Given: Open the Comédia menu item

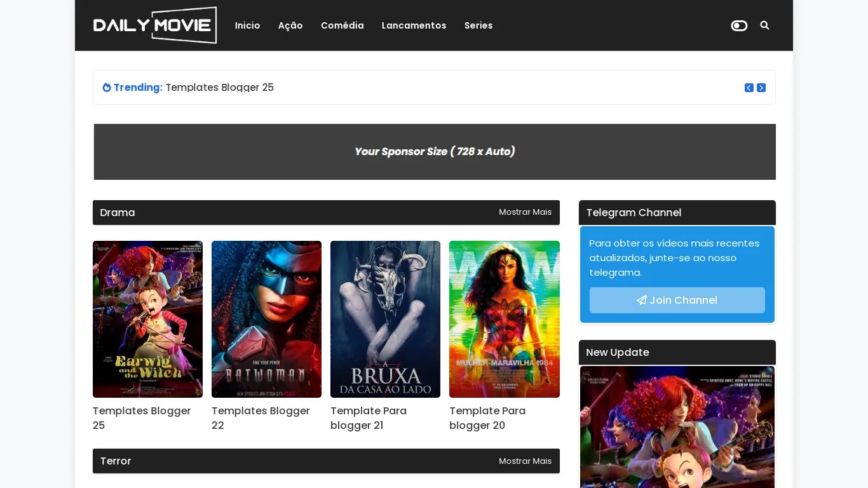Looking at the screenshot, I should click(x=342, y=25).
